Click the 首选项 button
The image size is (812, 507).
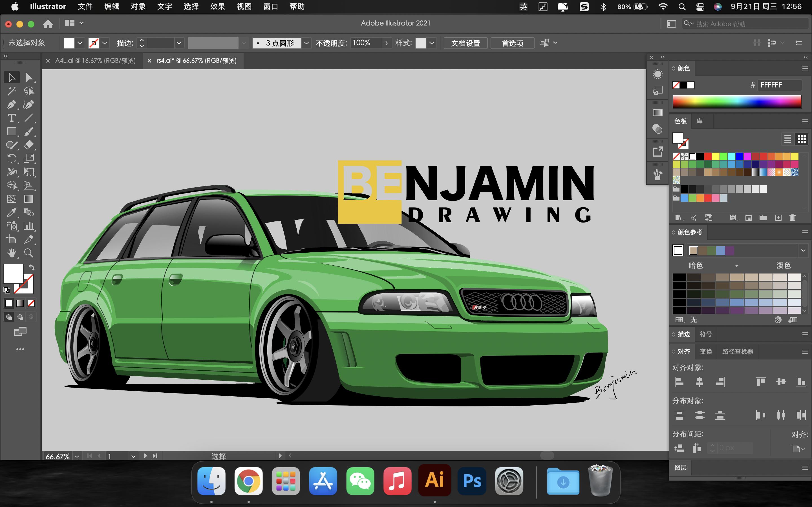pyautogui.click(x=512, y=43)
